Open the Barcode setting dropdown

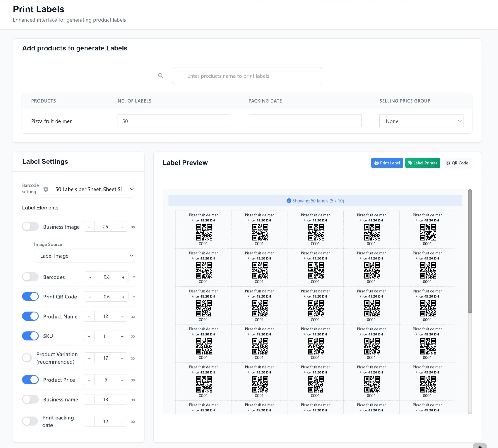point(87,189)
